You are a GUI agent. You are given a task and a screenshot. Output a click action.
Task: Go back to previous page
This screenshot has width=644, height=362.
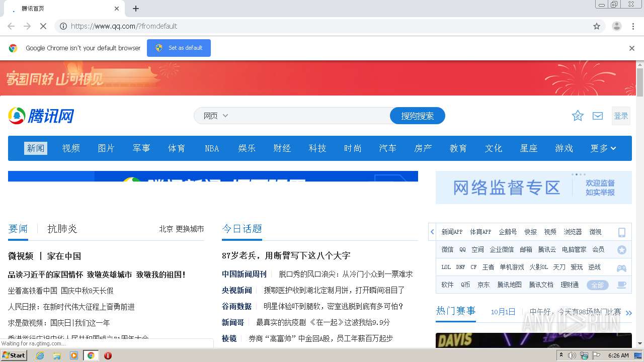(x=11, y=26)
